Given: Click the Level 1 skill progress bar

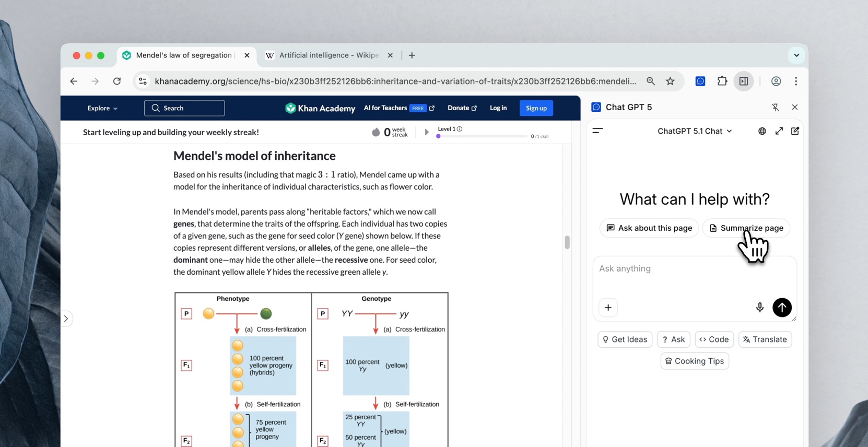Looking at the screenshot, I should [482, 136].
